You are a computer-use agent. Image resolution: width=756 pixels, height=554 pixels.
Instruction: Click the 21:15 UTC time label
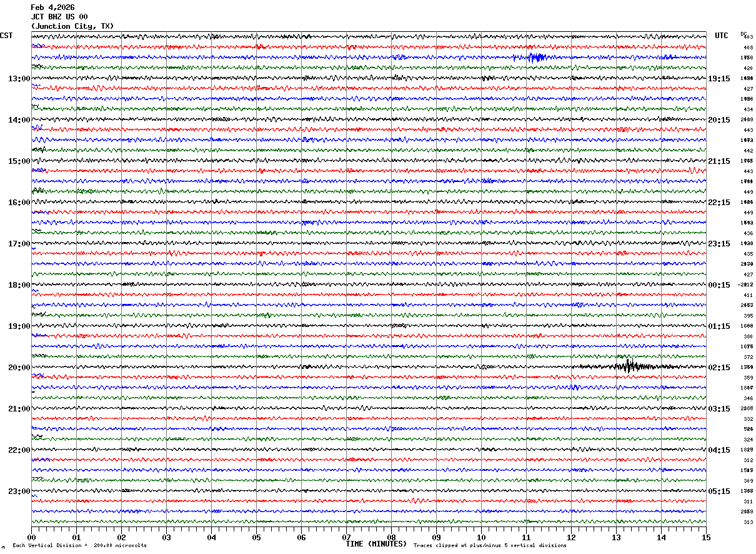[719, 161]
